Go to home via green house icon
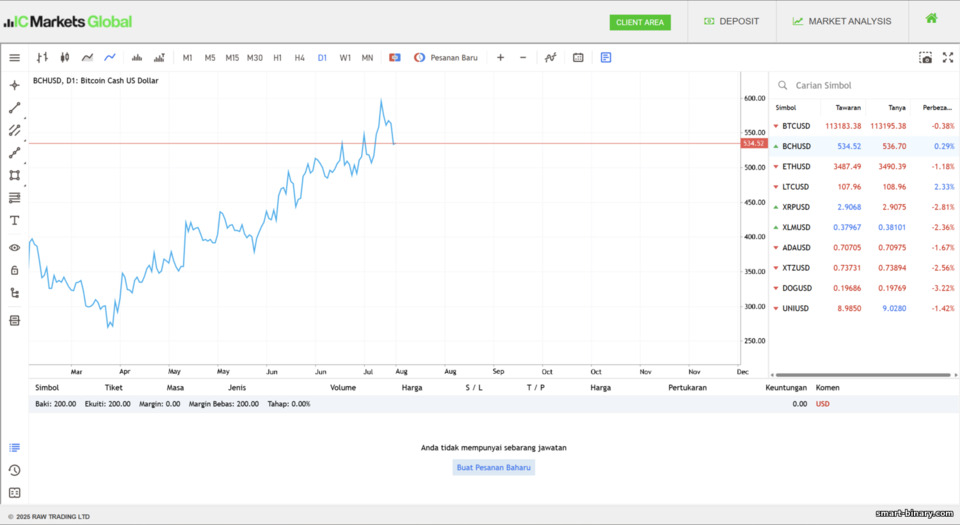The image size is (960, 525). click(931, 18)
